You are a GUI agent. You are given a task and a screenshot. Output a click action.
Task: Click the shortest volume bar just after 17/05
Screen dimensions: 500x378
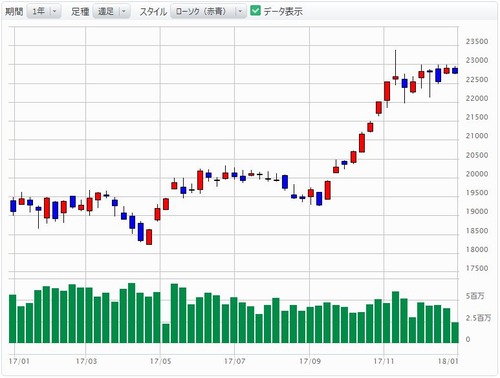click(x=166, y=333)
